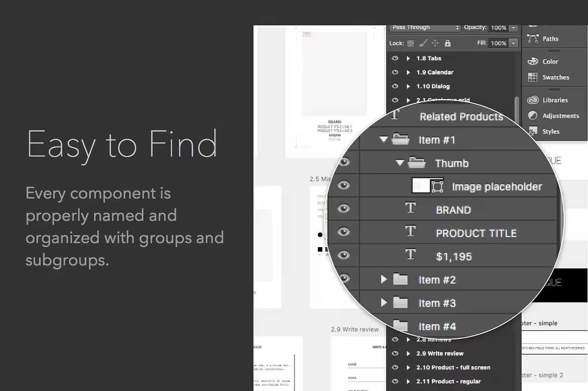588x391 pixels.
Task: Click the Opacity 100% value field
Action: click(498, 28)
